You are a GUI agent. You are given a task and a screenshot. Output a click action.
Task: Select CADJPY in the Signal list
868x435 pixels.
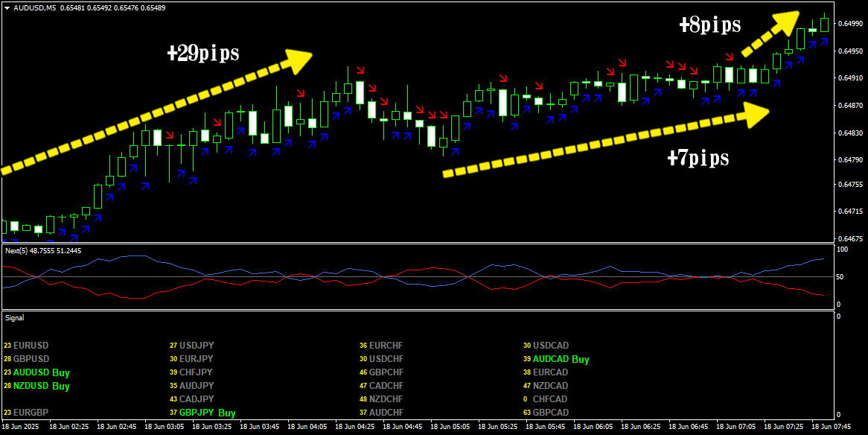click(x=197, y=399)
